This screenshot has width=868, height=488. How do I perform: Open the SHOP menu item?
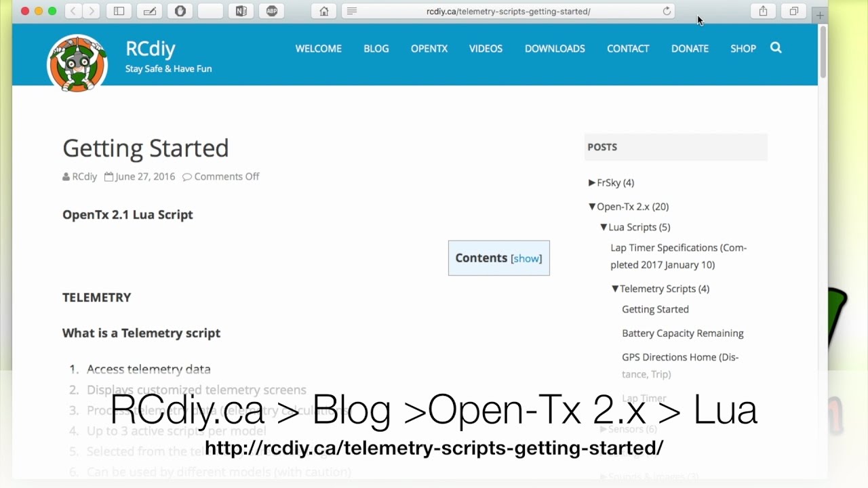743,48
